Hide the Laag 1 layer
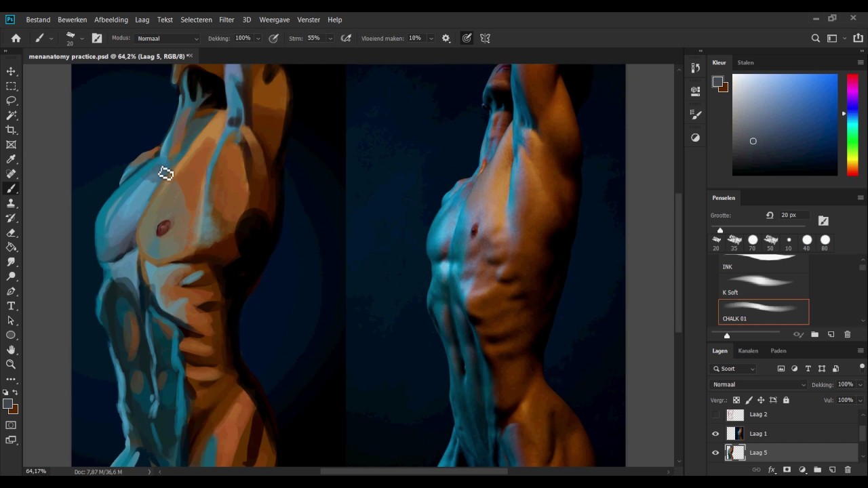 pyautogui.click(x=715, y=434)
